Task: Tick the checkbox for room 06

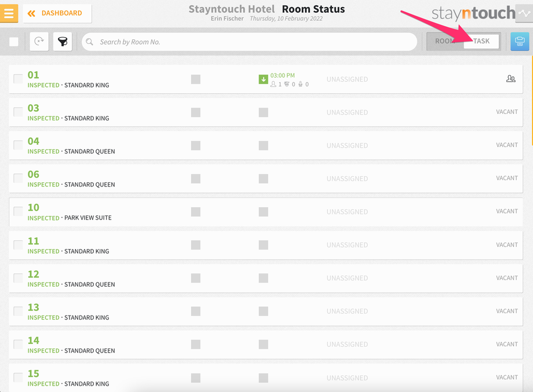Action: 18,178
